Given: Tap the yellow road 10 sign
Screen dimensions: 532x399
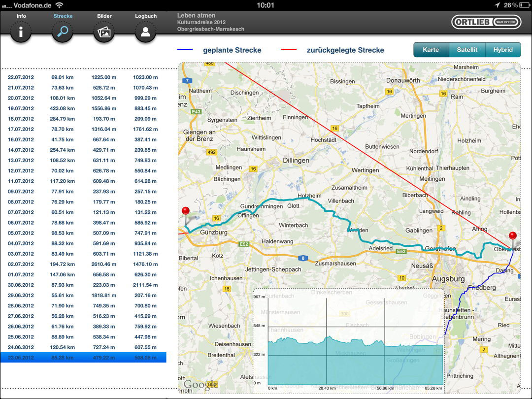Looking at the screenshot, I should pyautogui.click(x=401, y=278).
